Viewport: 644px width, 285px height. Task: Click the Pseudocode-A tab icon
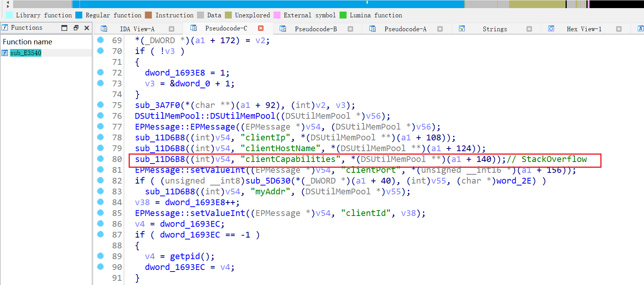[372, 29]
